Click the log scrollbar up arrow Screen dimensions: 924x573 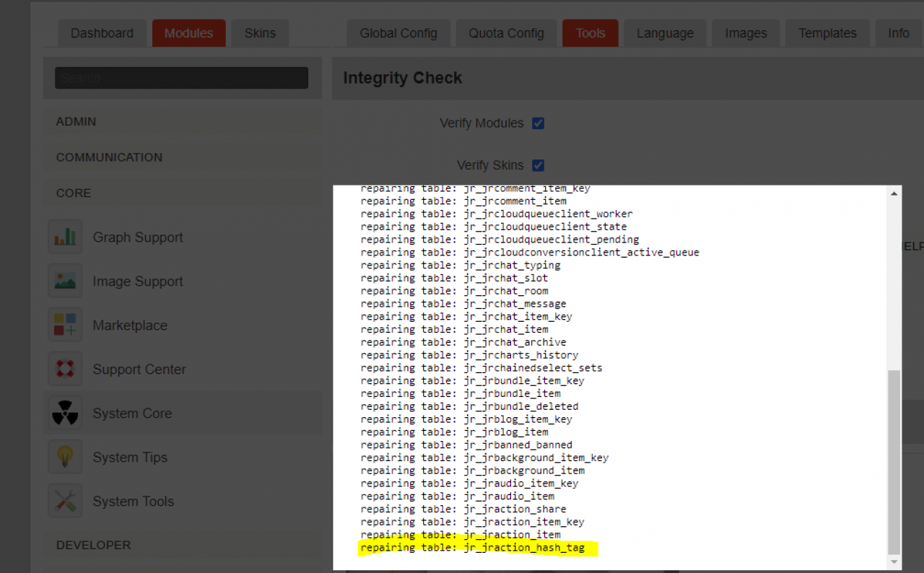pyautogui.click(x=894, y=193)
